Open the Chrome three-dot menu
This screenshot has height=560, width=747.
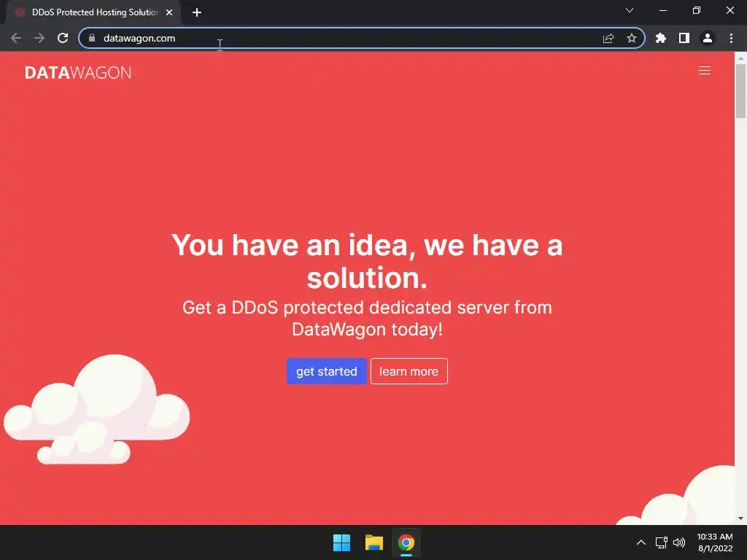click(731, 38)
